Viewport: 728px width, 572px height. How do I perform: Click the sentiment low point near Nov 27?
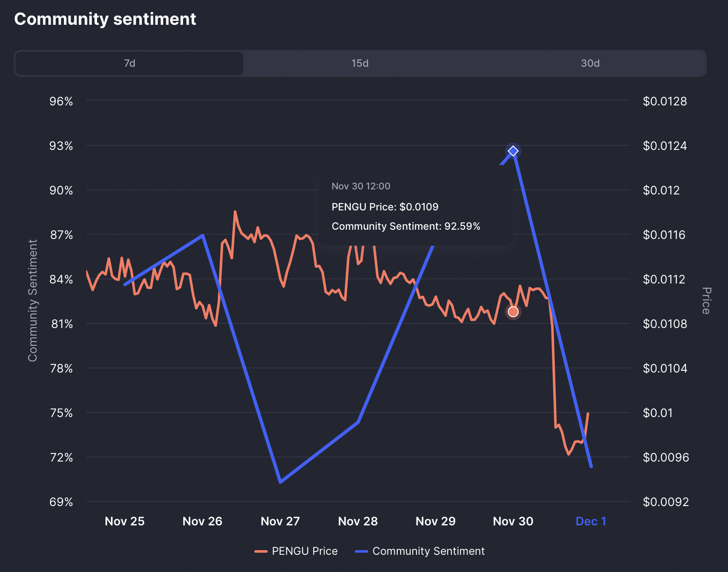[280, 482]
